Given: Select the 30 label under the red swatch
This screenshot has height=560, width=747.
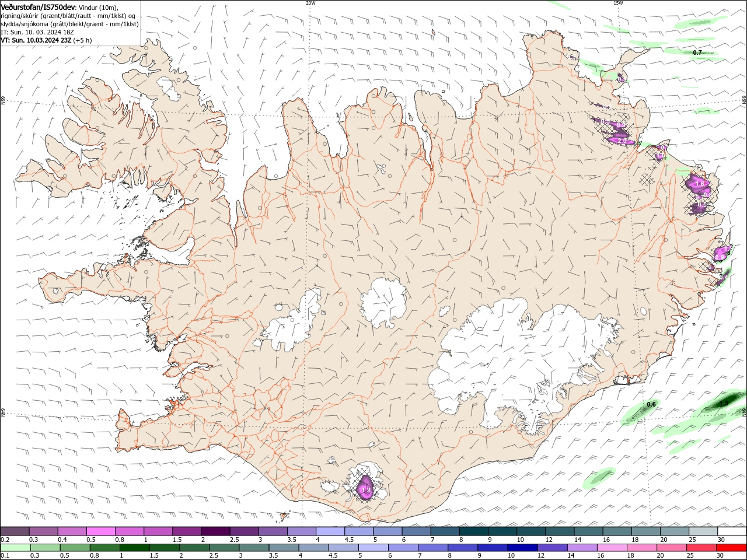Looking at the screenshot, I should click(721, 556).
